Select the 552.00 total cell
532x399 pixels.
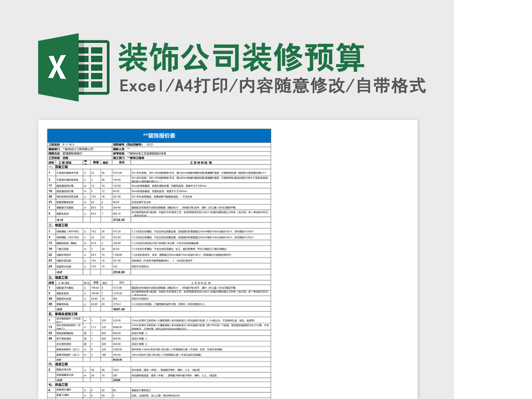[121, 237]
